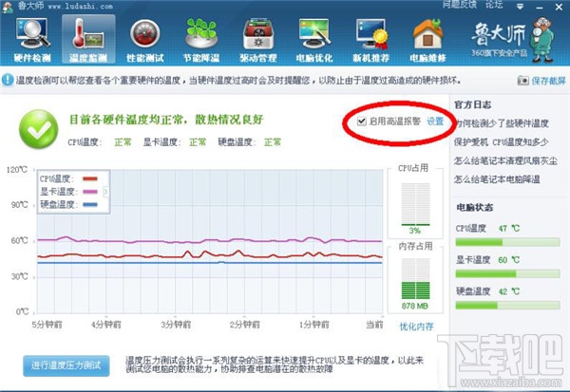570x392 pixels.
Task: Open the 电脑优化 monitor icon
Action: (314, 33)
